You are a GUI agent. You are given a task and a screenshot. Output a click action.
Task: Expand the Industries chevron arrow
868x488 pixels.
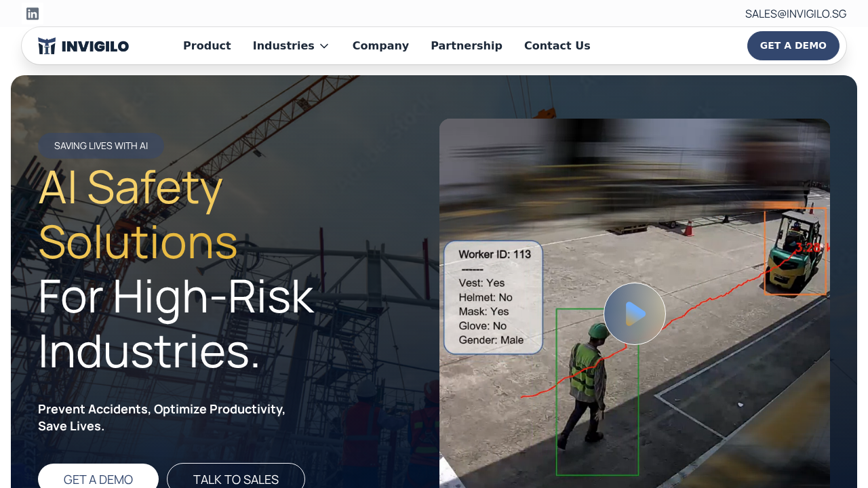pyautogui.click(x=324, y=46)
